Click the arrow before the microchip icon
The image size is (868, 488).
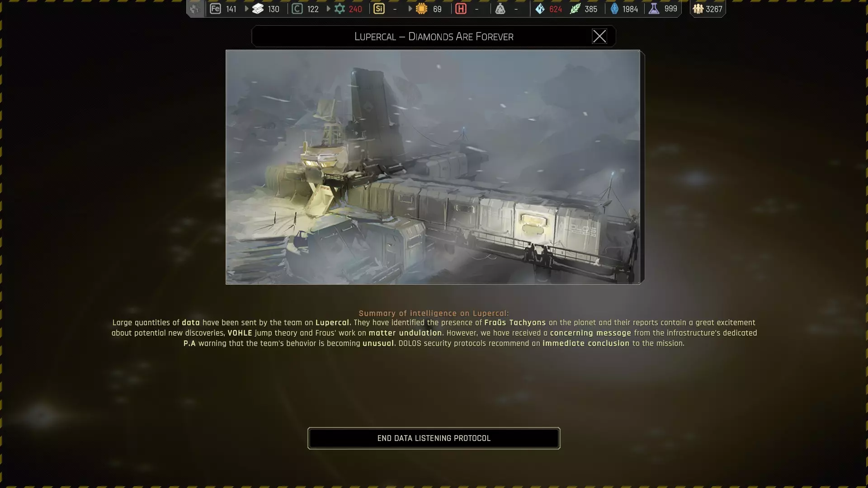[x=410, y=9]
